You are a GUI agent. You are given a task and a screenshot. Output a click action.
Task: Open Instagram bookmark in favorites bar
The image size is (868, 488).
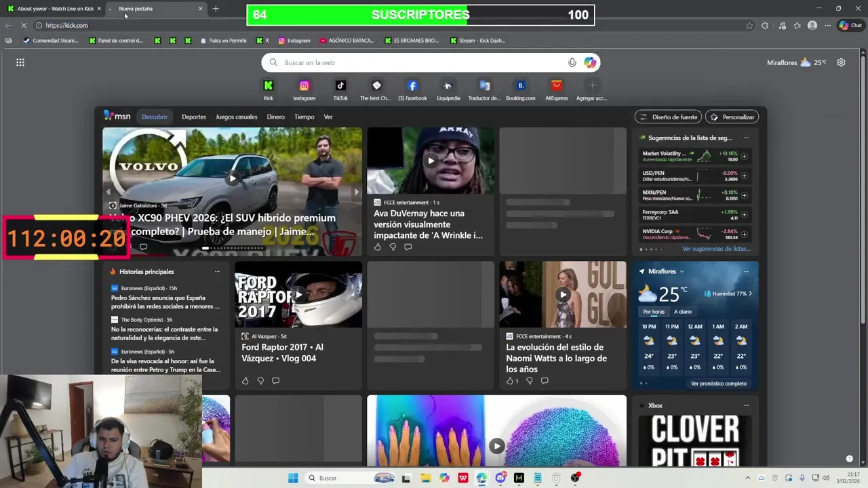(x=294, y=41)
